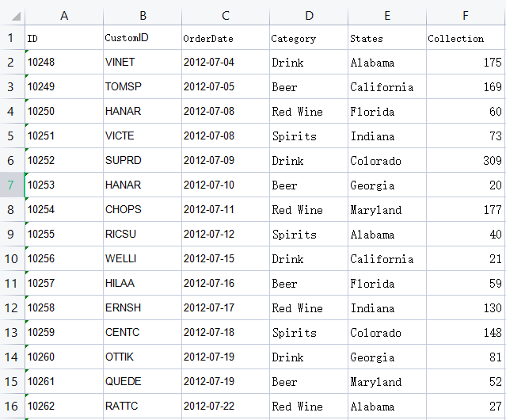Select the California cell in row 3
506x420 pixels.
pyautogui.click(x=387, y=86)
